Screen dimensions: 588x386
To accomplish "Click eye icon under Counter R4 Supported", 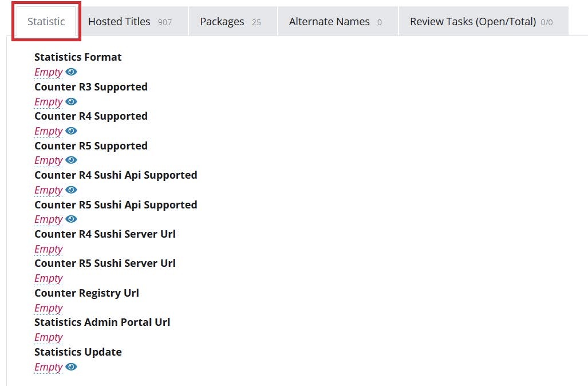I will coord(71,131).
